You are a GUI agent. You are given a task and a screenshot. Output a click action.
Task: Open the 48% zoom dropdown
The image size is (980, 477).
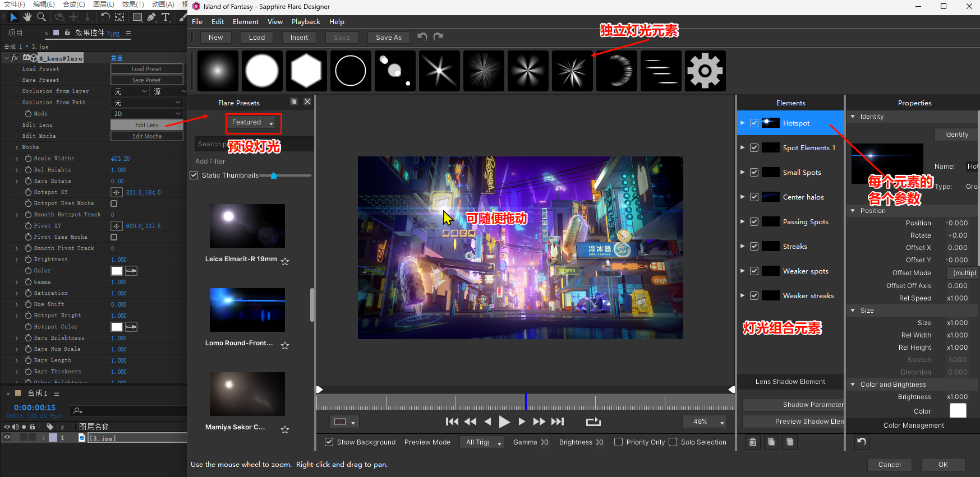pos(705,422)
